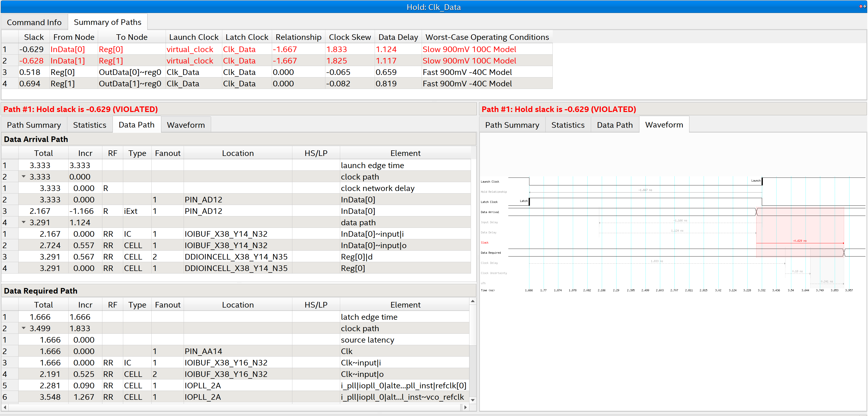Open the left Statistics tab
This screenshot has width=868, height=416.
(x=89, y=125)
